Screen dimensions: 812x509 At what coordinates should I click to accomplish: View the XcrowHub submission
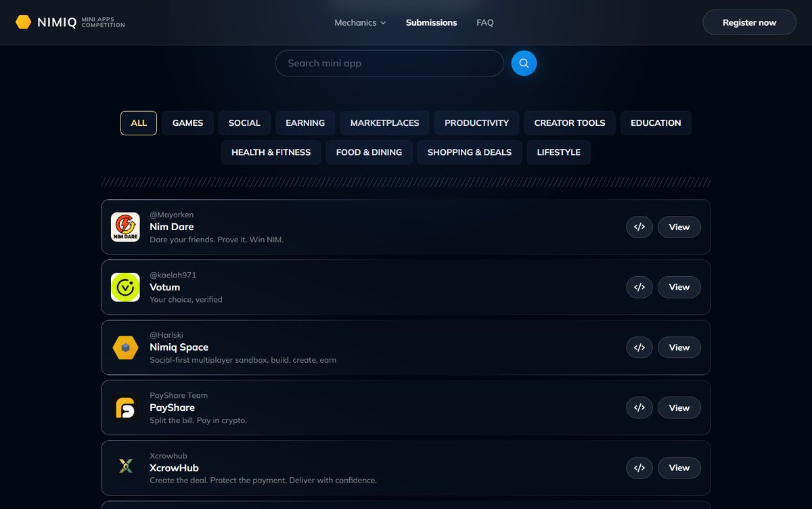(679, 468)
